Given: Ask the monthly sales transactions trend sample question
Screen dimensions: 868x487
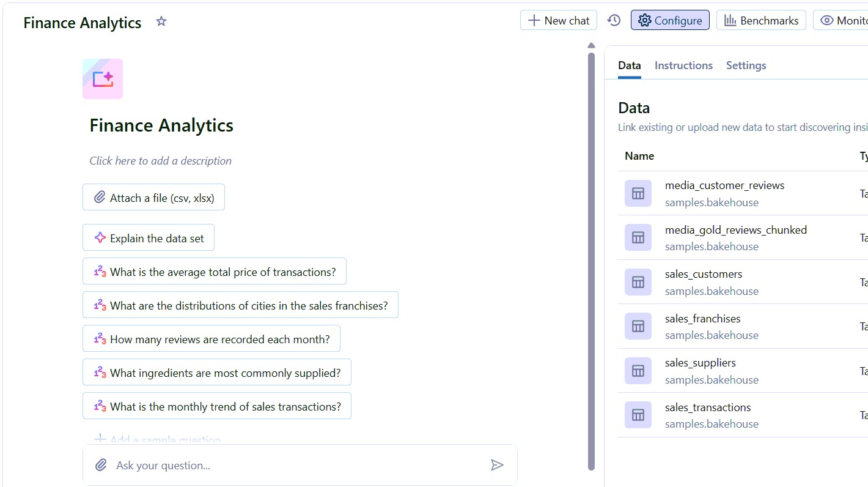Looking at the screenshot, I should coord(217,406).
